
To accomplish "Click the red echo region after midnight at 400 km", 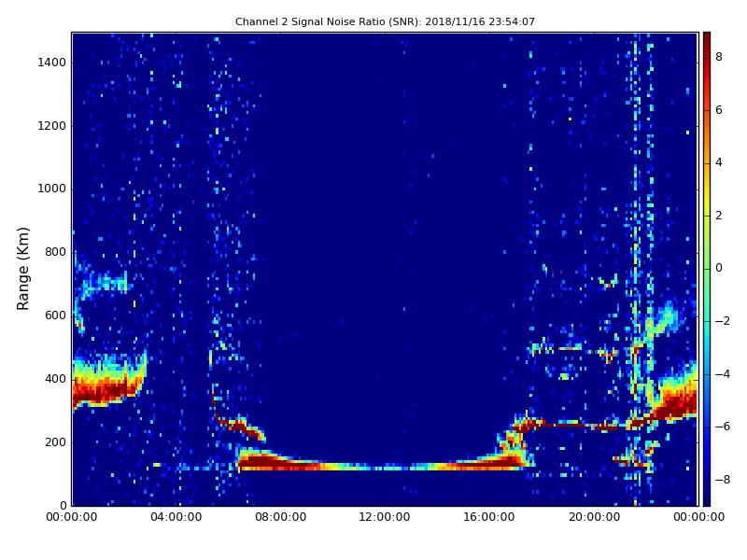I will click(x=109, y=384).
